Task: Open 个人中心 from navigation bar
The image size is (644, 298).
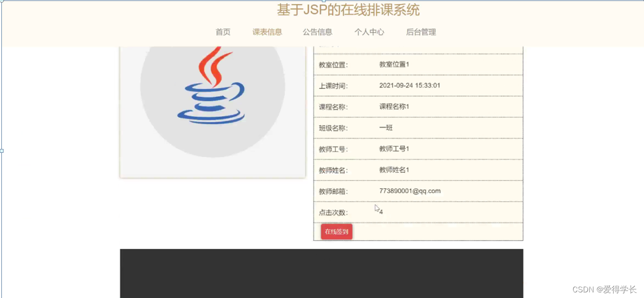Action: pyautogui.click(x=369, y=32)
